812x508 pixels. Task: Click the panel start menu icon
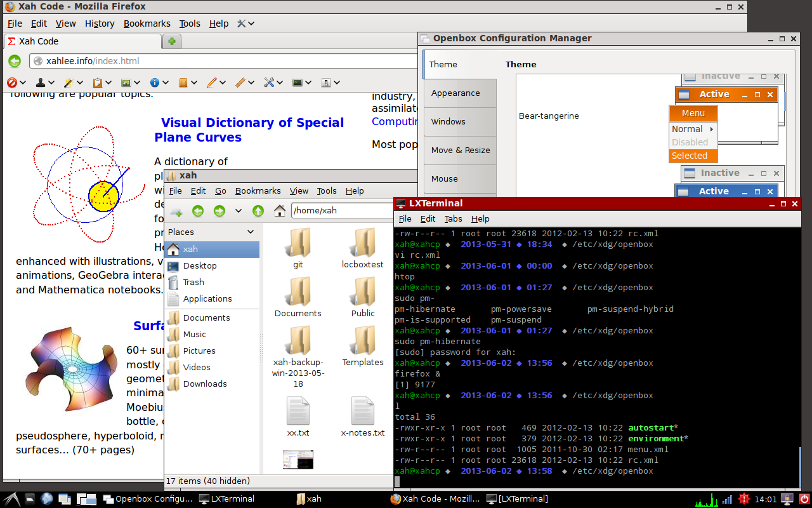pyautogui.click(x=13, y=499)
